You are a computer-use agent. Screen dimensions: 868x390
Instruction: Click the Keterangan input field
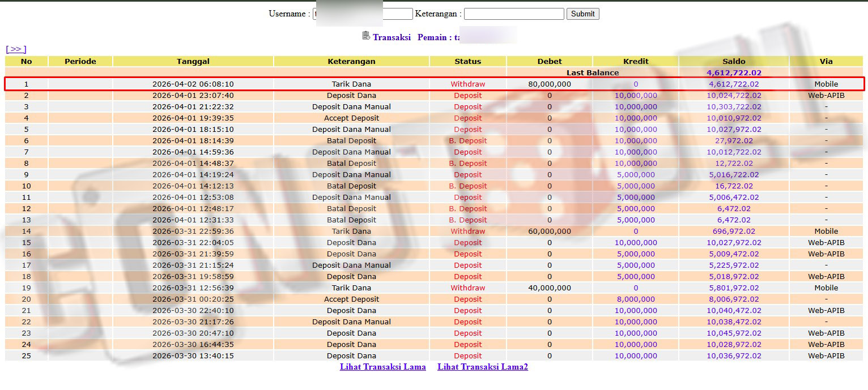point(514,14)
